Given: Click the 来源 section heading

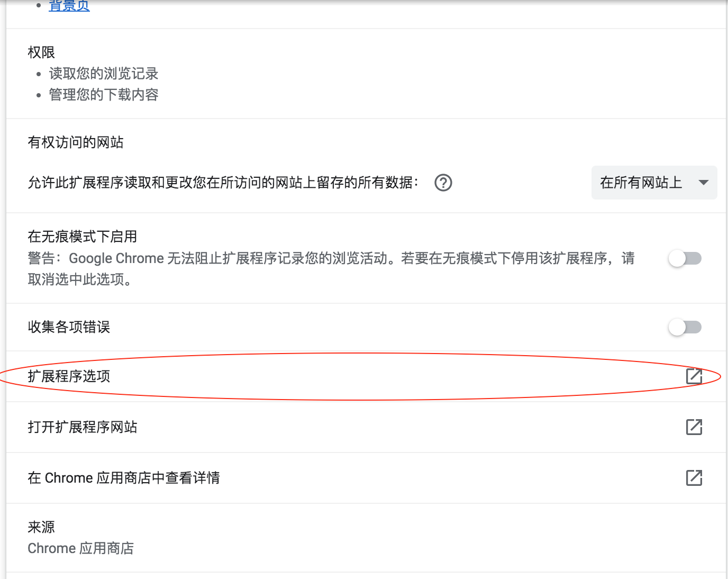Looking at the screenshot, I should coord(41,527).
